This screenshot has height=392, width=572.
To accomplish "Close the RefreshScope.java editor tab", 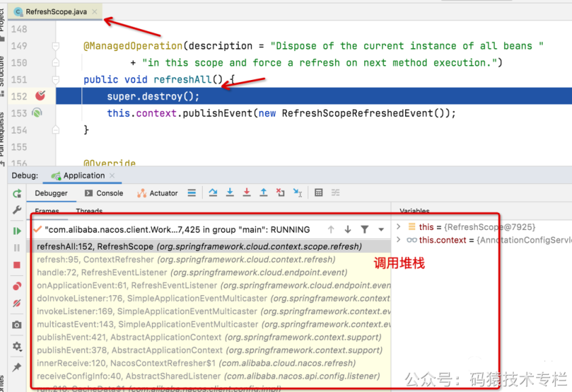I will coord(95,12).
